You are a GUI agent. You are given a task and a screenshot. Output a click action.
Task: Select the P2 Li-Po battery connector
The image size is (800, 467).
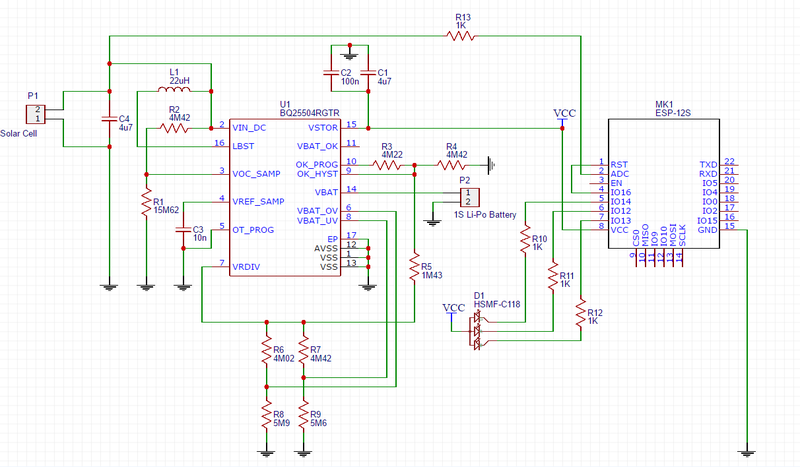coord(465,194)
